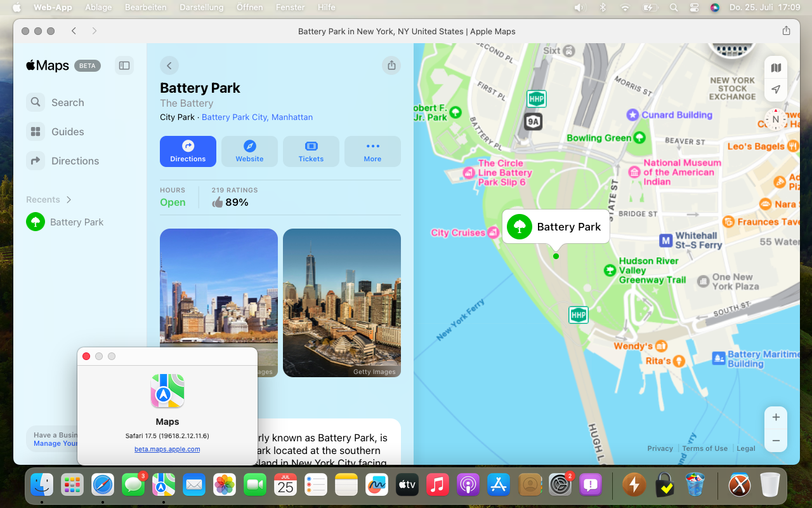This screenshot has width=812, height=508.
Task: Open the Terms of Use link
Action: pyautogui.click(x=705, y=448)
